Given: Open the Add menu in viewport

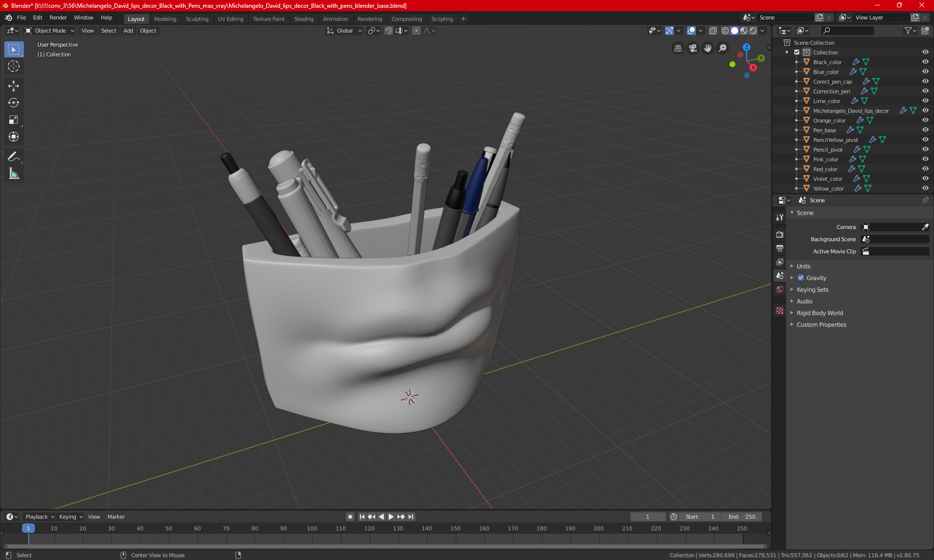Looking at the screenshot, I should pos(128,31).
